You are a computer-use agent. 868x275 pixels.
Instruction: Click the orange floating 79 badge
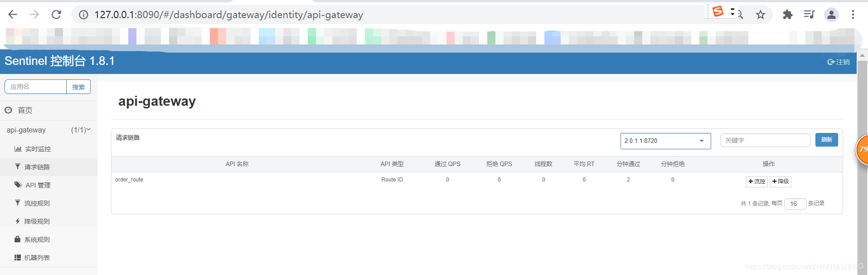pyautogui.click(x=861, y=149)
